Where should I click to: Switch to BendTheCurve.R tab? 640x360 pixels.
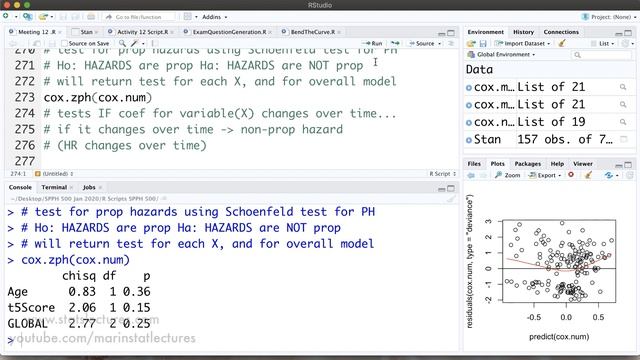point(313,32)
